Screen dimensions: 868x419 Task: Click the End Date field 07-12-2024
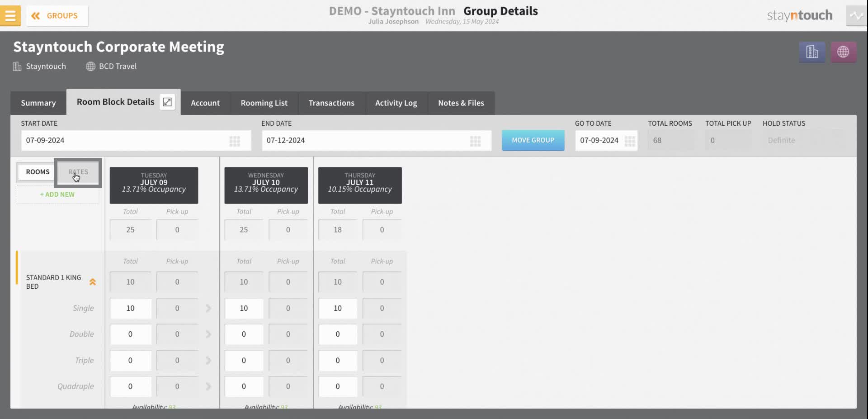point(377,141)
